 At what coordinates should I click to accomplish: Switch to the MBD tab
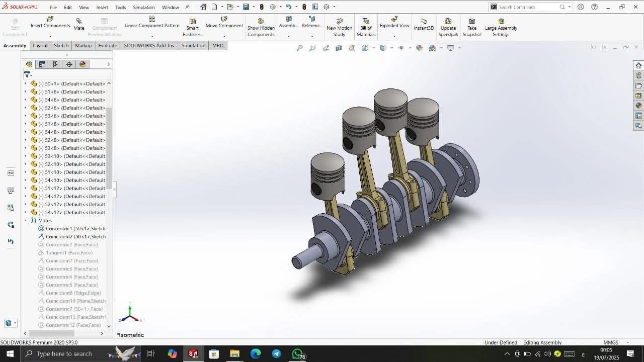(x=218, y=45)
